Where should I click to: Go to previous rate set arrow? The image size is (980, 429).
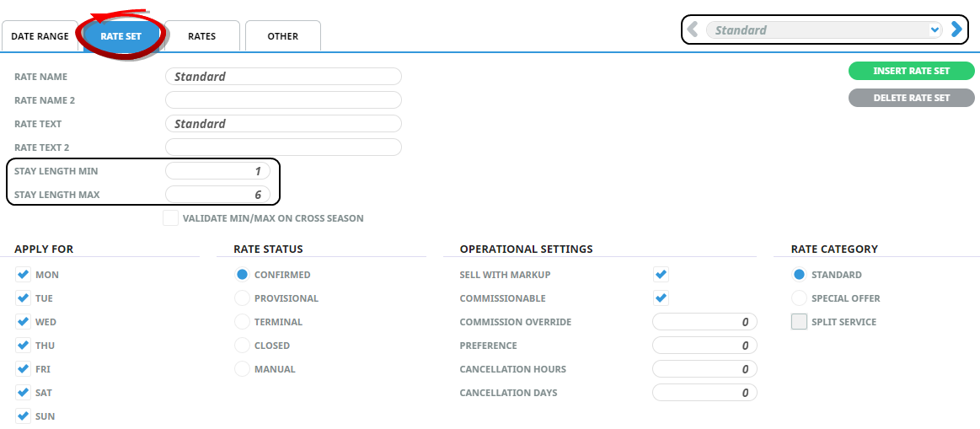(x=693, y=30)
